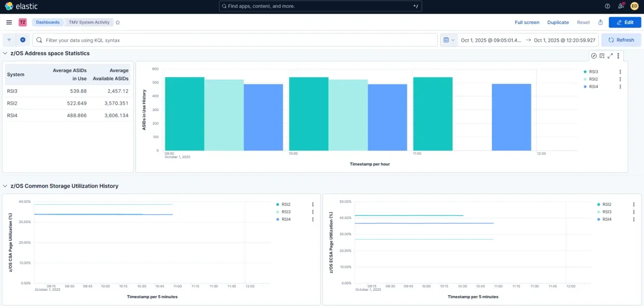This screenshot has height=306, width=644.
Task: Open the date quick menu calendar dropdown
Action: tap(449, 40)
